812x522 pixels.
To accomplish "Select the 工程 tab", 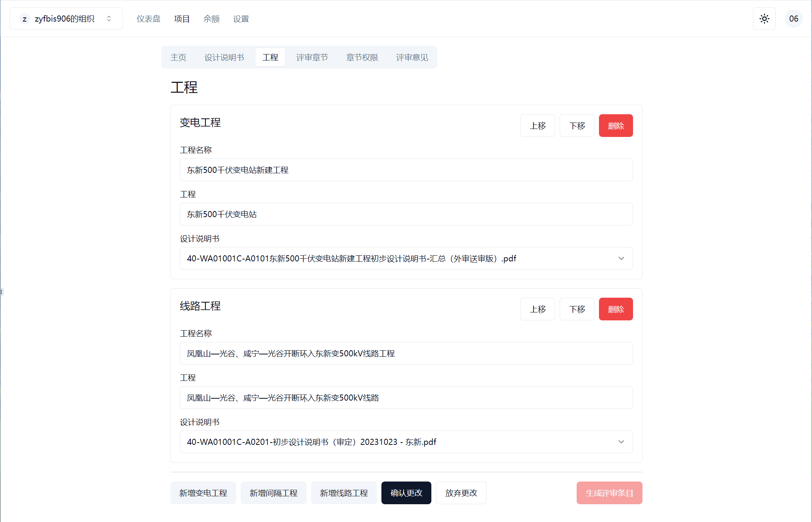I will click(270, 57).
